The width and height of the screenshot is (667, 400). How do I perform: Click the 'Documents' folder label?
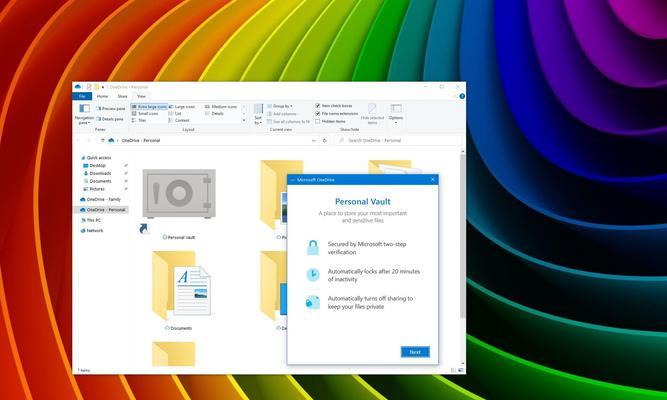click(x=181, y=328)
